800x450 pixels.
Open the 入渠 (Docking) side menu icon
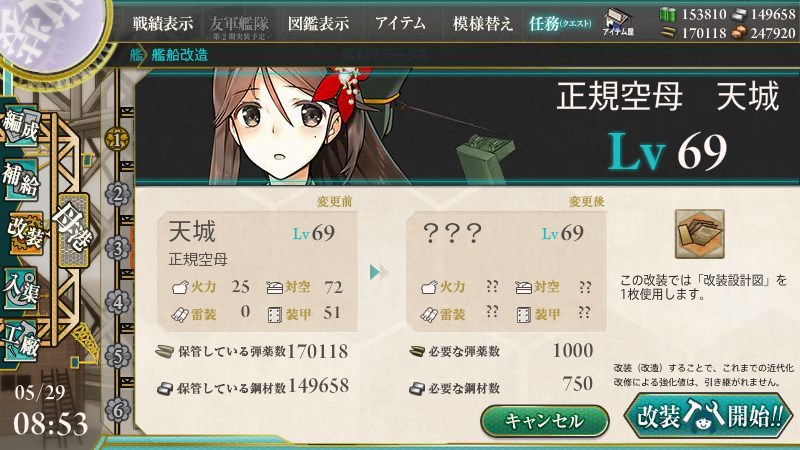[20, 288]
